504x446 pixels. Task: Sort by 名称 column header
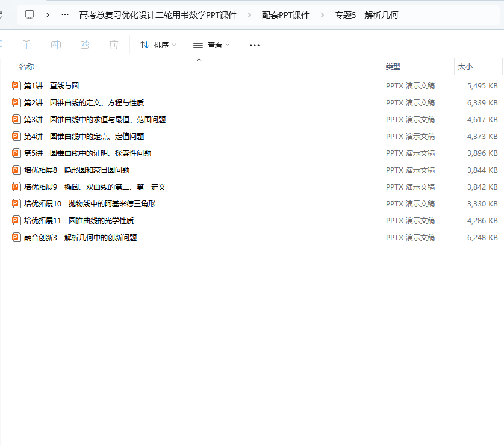pyautogui.click(x=26, y=67)
